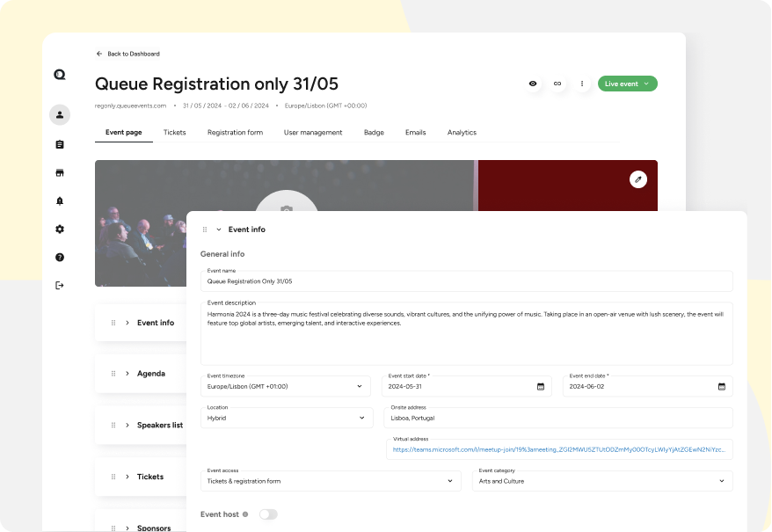The height and width of the screenshot is (532, 772).
Task: Click the Event end date field
Action: tap(647, 387)
